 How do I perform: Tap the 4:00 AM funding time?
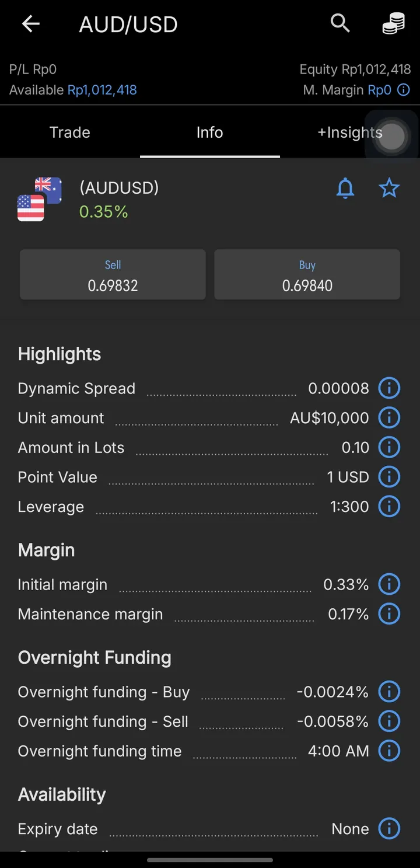pos(339,751)
